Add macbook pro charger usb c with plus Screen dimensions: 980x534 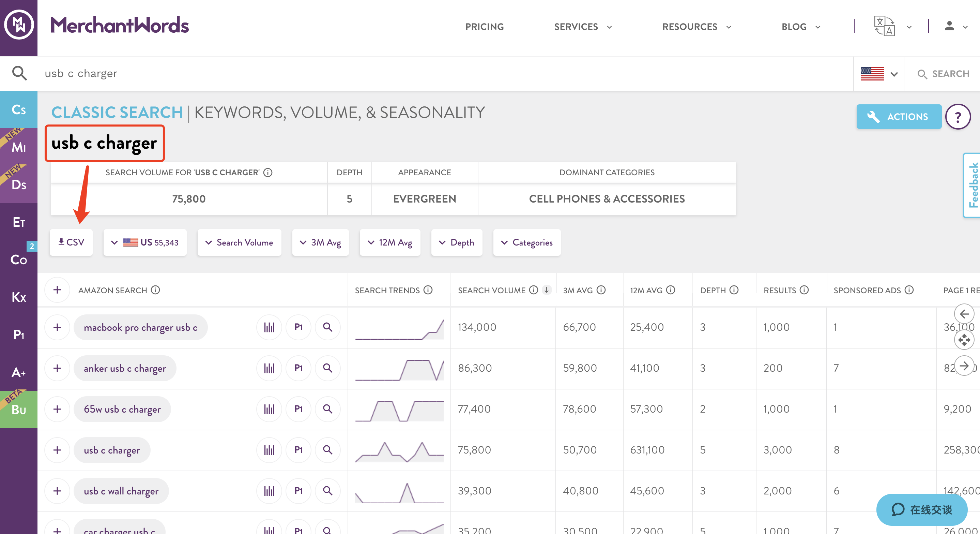(57, 327)
